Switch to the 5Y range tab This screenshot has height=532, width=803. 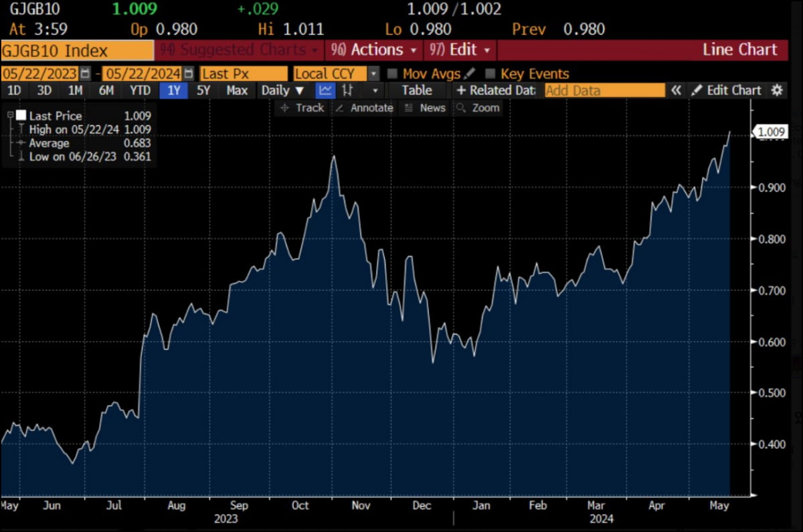coord(204,90)
